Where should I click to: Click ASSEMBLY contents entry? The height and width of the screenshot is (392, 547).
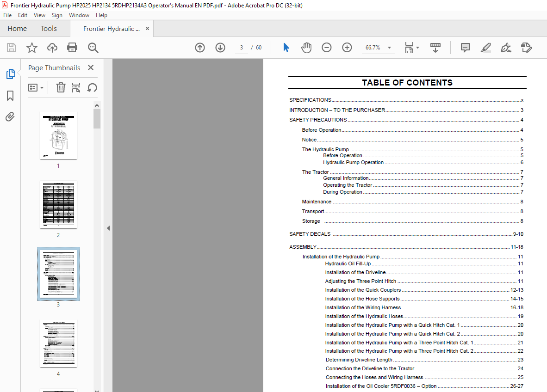pos(406,247)
